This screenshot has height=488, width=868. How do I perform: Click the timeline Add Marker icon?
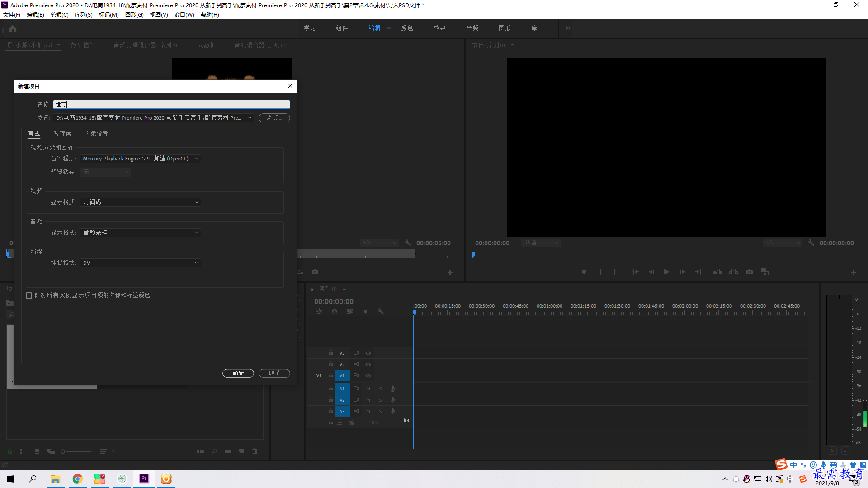coord(365,311)
